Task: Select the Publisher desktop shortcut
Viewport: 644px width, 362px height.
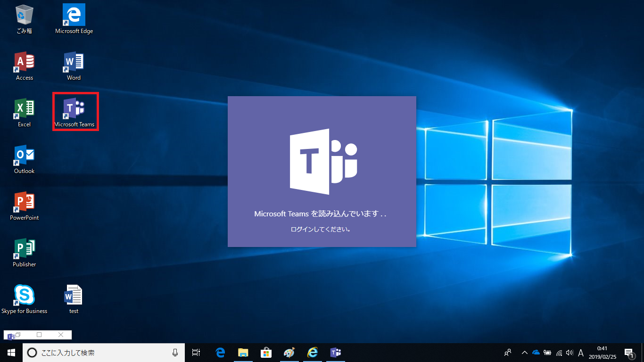Action: 25,253
